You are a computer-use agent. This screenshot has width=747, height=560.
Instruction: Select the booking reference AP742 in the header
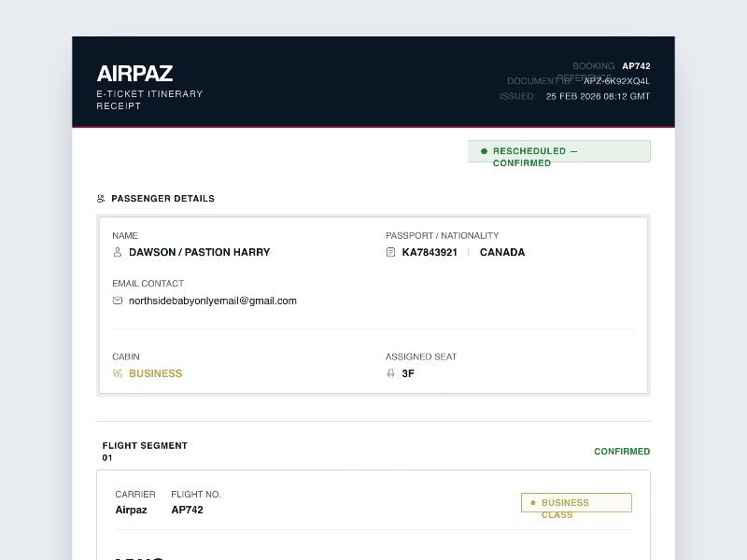coord(636,66)
